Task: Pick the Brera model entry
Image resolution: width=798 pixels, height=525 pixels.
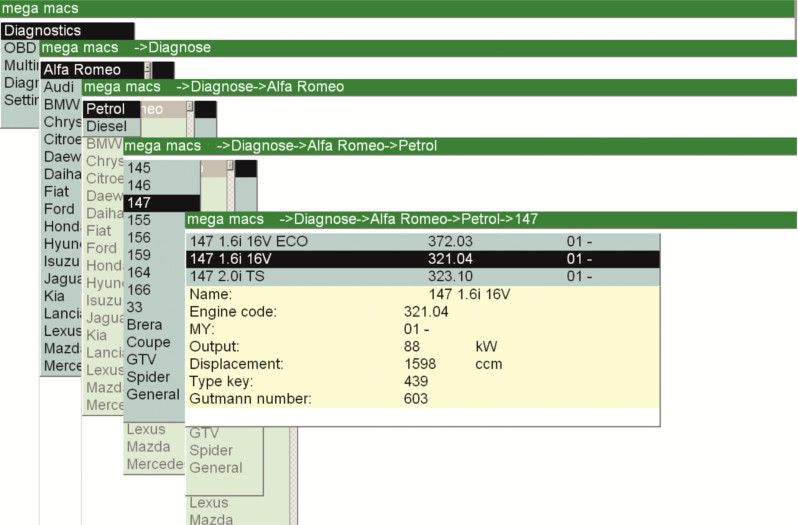Action: [144, 325]
